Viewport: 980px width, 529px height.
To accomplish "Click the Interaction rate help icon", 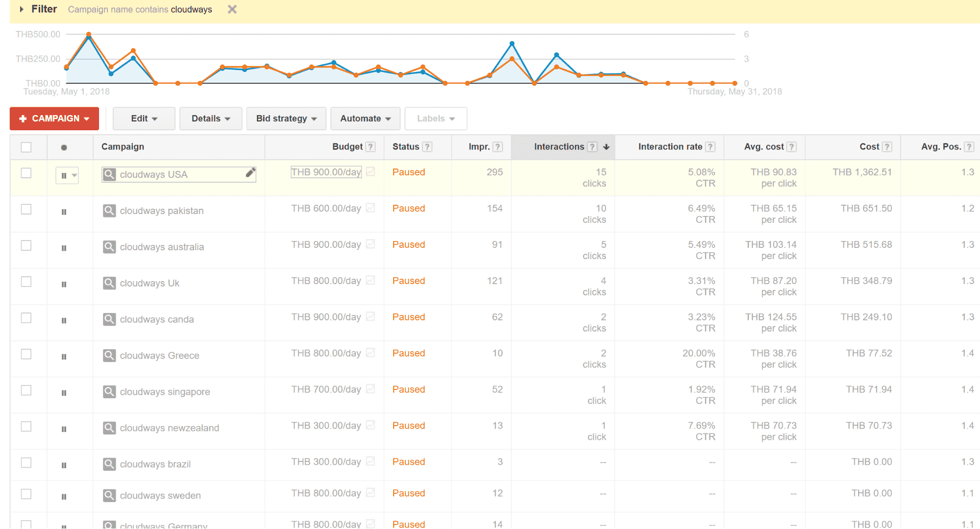I will click(x=710, y=147).
